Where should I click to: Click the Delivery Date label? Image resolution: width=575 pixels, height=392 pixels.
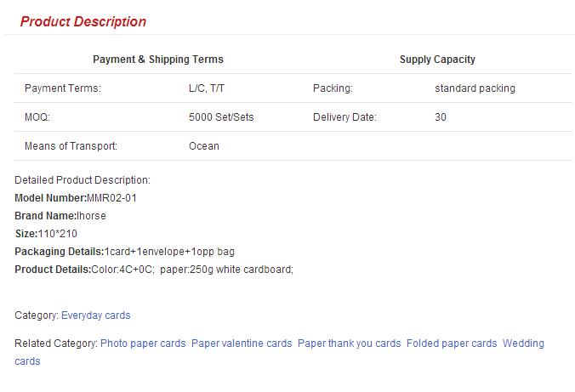click(x=344, y=117)
